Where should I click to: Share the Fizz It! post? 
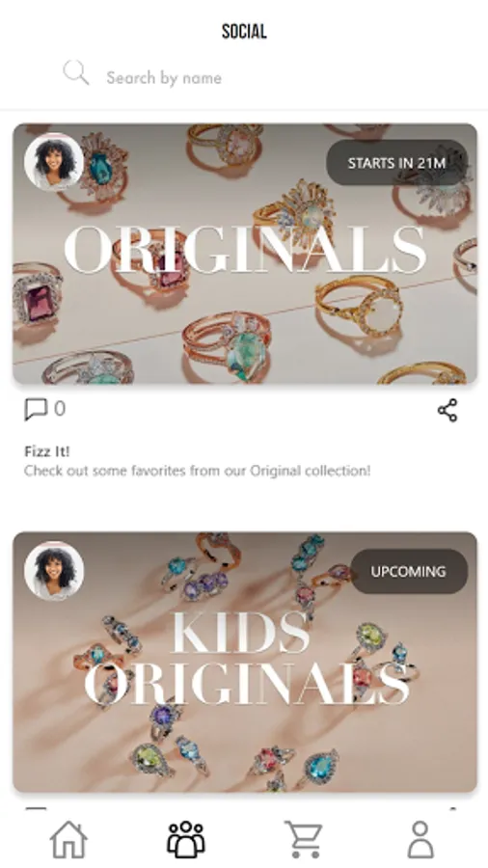coord(447,410)
